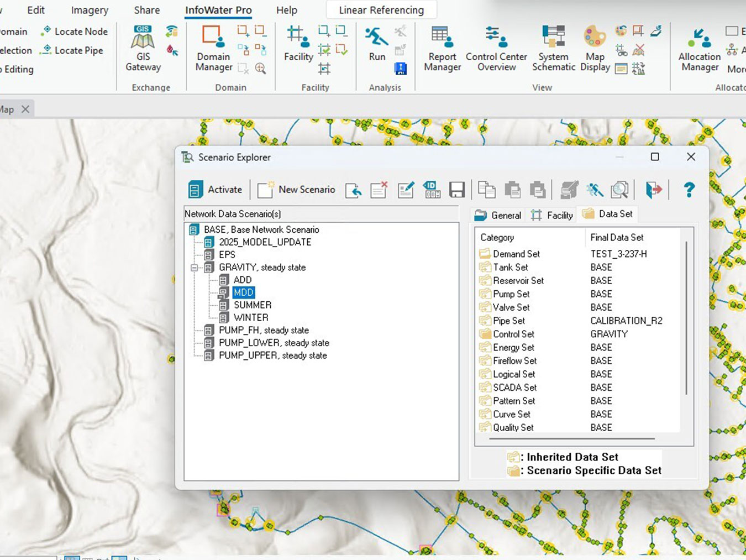Select the PUMP_LOWER steady state scenario

click(274, 343)
